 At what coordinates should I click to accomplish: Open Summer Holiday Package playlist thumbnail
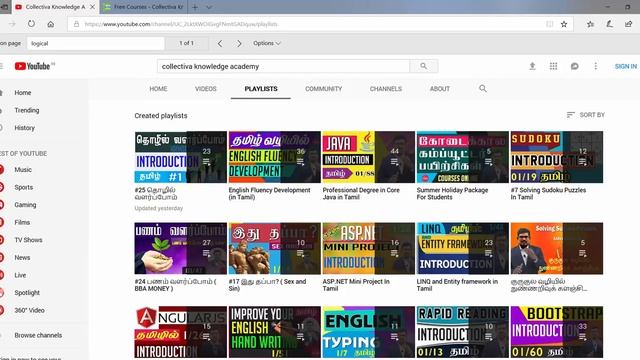[x=462, y=157]
